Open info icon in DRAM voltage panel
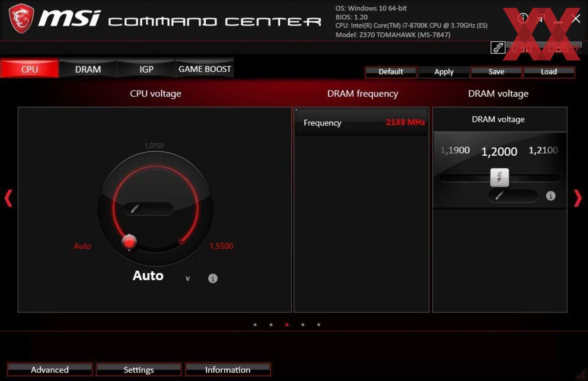Screen dimensions: 588x381 [x=550, y=196]
